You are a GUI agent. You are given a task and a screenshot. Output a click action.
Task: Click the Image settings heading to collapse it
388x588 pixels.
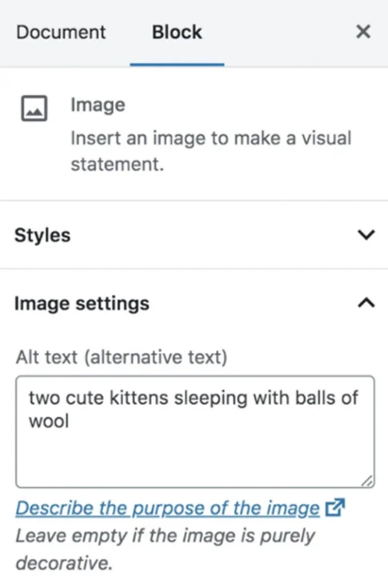pyautogui.click(x=82, y=303)
